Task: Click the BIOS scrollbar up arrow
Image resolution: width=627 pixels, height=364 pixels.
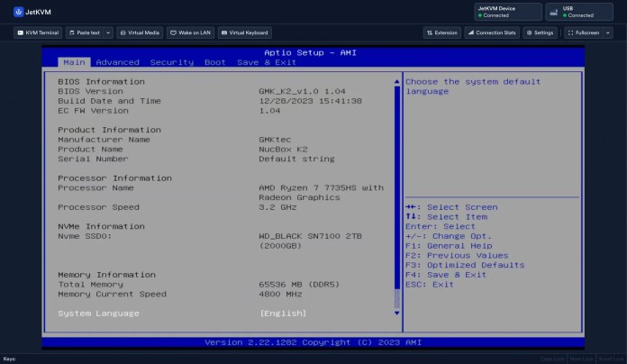Action: [396, 82]
